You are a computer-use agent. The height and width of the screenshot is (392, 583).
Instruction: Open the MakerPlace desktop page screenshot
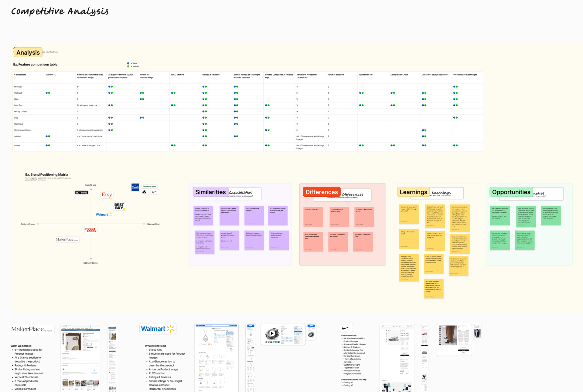pos(80,358)
